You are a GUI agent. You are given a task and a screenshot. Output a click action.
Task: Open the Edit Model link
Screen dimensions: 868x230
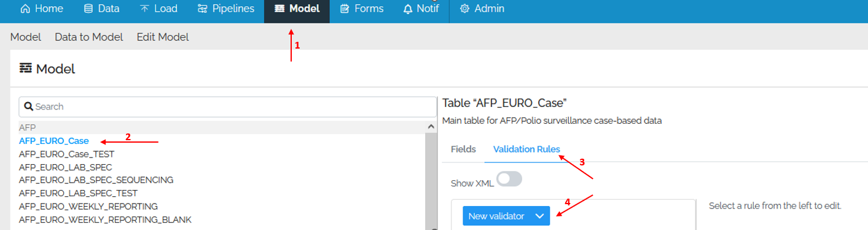(x=163, y=37)
